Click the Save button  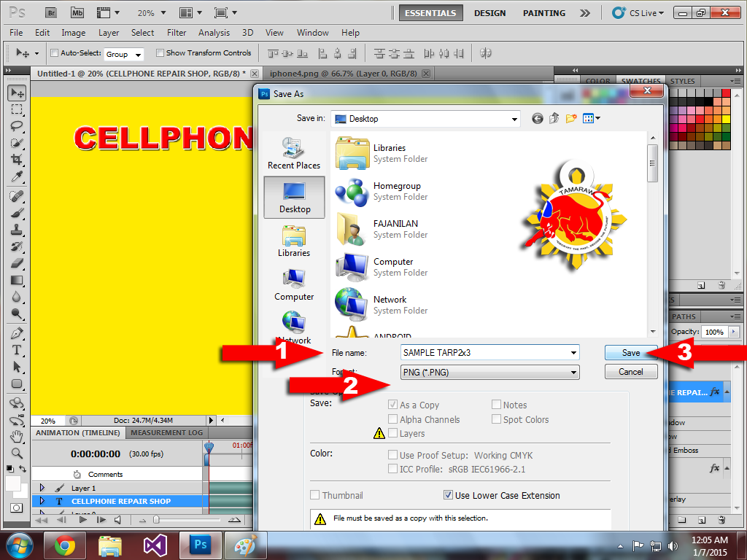click(630, 352)
